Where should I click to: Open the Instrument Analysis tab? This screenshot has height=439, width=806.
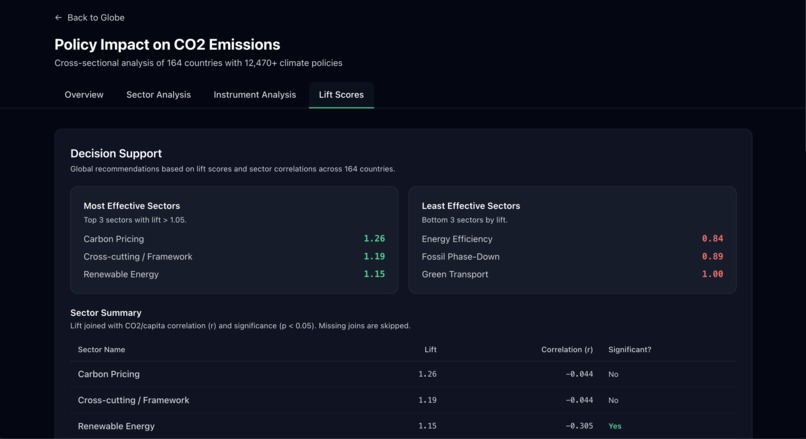(x=254, y=95)
